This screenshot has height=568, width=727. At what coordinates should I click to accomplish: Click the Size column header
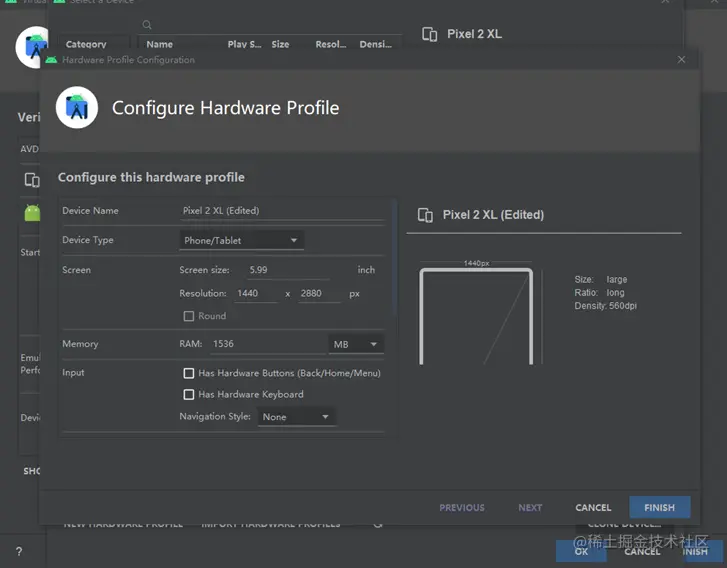(x=280, y=45)
